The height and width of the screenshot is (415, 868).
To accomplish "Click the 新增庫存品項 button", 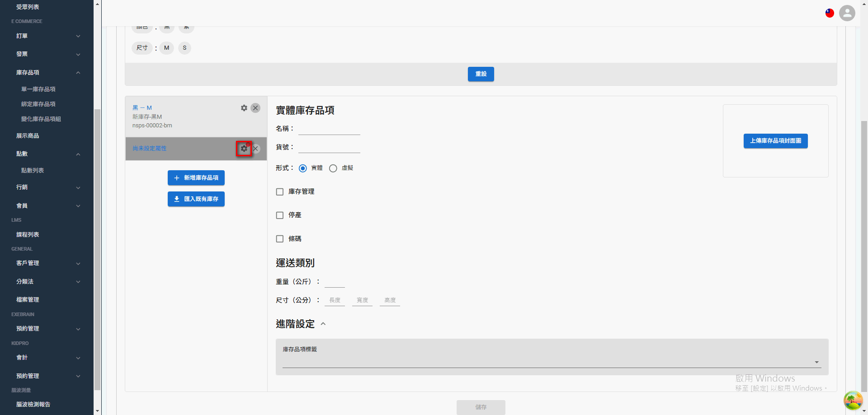I will coord(196,178).
